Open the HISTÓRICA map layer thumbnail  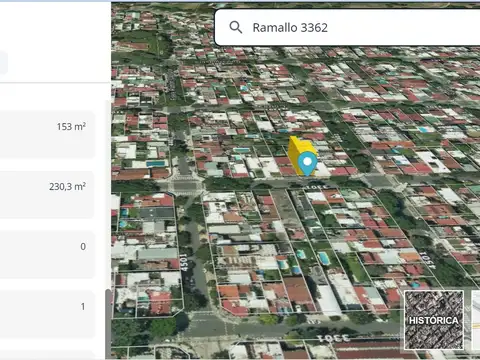pyautogui.click(x=434, y=320)
